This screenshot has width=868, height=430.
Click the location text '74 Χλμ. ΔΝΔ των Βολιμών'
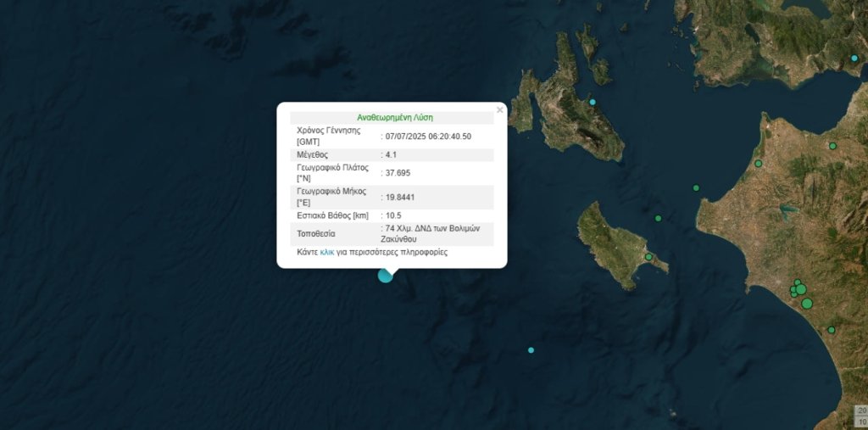point(433,229)
